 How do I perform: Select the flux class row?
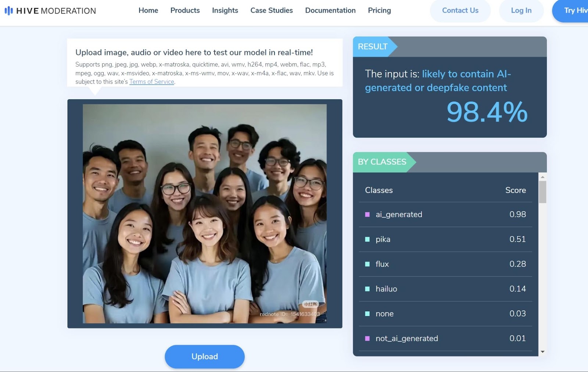445,264
